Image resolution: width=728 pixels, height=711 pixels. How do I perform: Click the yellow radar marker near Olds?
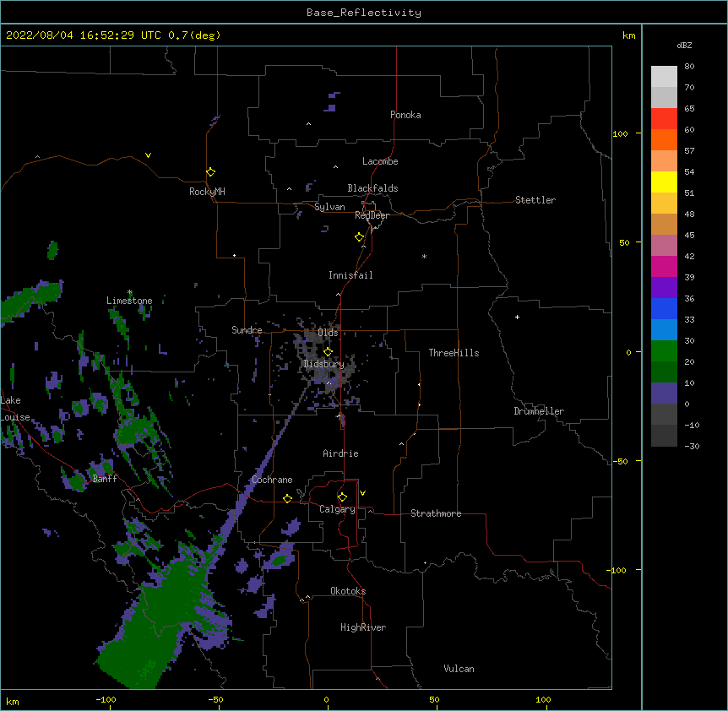coord(328,351)
